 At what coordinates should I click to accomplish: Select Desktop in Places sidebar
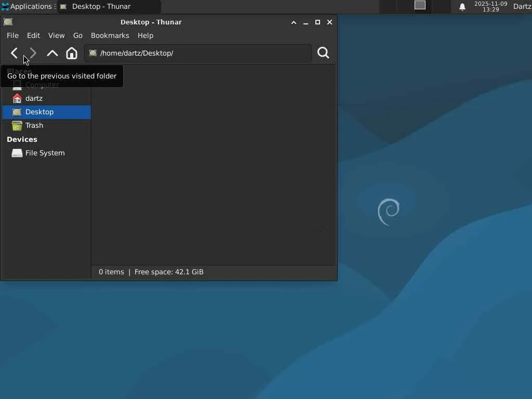[47, 112]
